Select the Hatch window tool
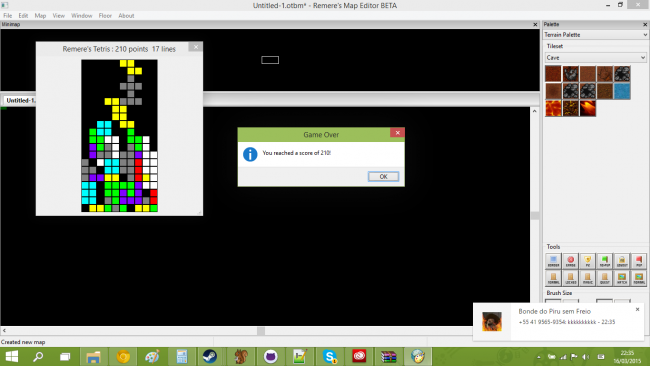The width and height of the screenshot is (650, 366). click(x=622, y=278)
